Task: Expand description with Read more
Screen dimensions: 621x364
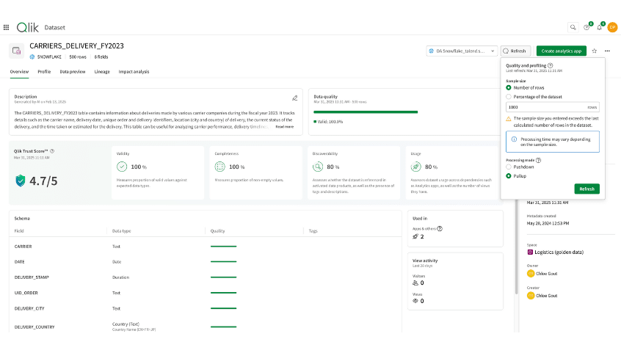Action: click(x=284, y=127)
